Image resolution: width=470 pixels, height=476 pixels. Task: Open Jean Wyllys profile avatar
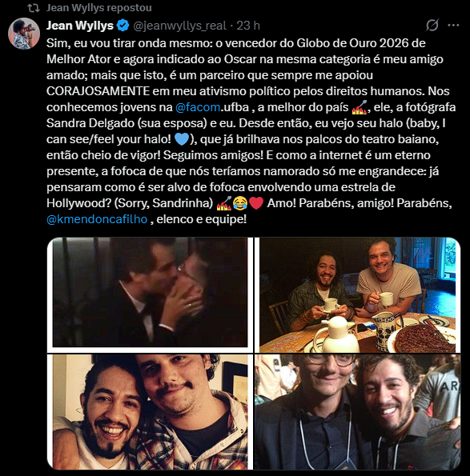24,34
